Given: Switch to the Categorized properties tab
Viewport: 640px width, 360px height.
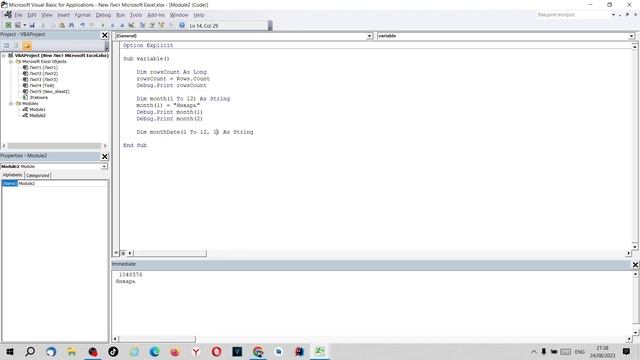Looking at the screenshot, I should tap(38, 175).
